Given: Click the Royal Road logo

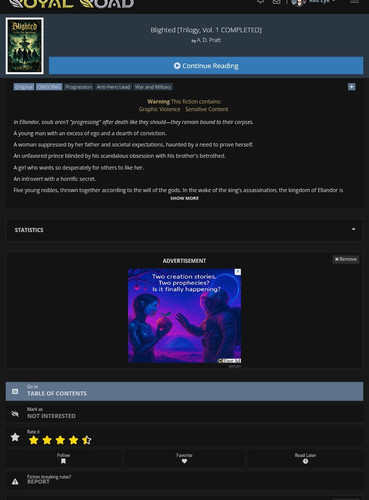Looking at the screenshot, I should click(x=71, y=3).
